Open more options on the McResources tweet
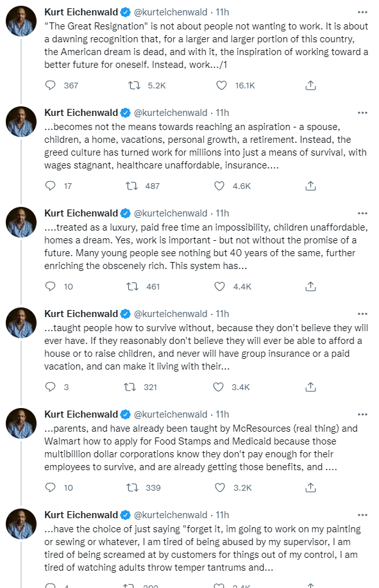The image size is (379, 588). 362,414
